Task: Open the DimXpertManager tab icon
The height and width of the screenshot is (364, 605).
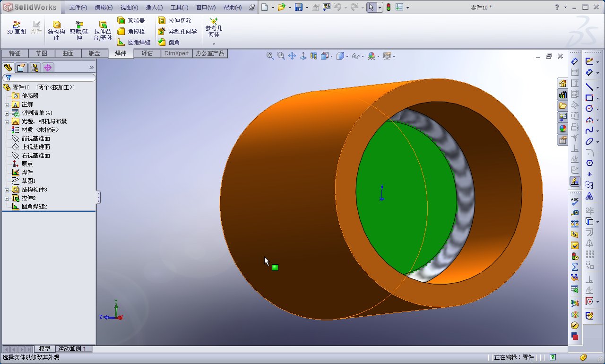Action: [x=48, y=68]
